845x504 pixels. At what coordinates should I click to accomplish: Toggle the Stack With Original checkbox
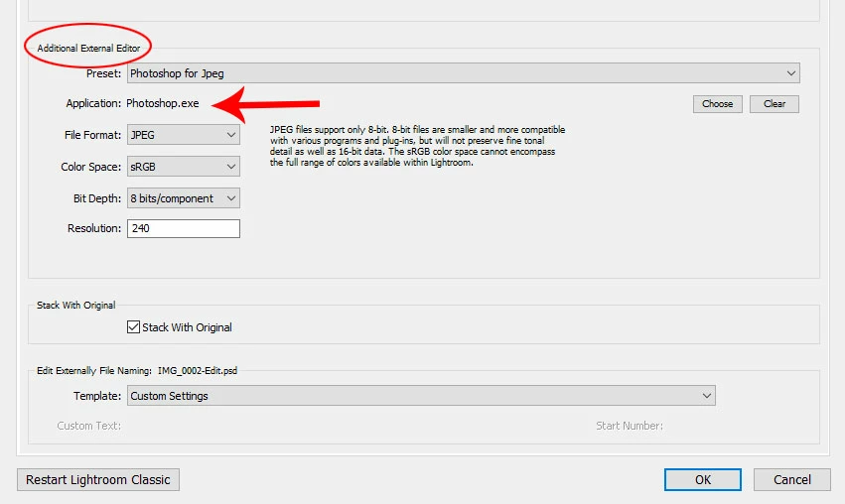pos(134,326)
